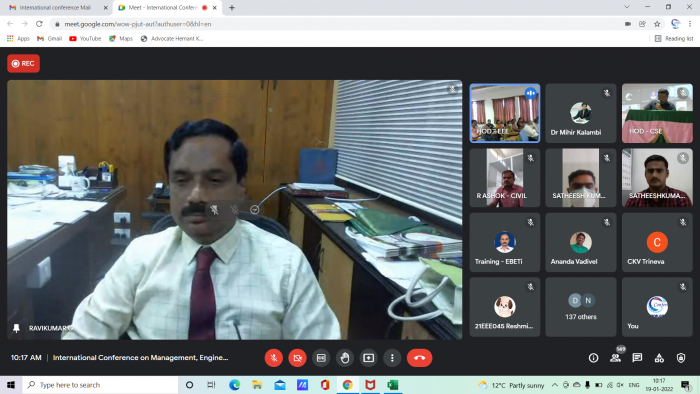Open meeting details info icon

[x=593, y=358]
